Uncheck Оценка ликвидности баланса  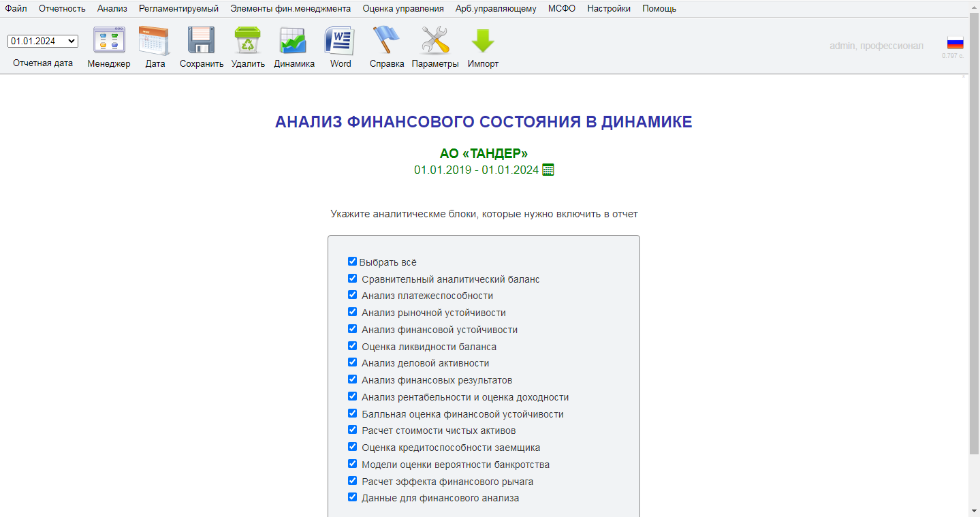(352, 346)
